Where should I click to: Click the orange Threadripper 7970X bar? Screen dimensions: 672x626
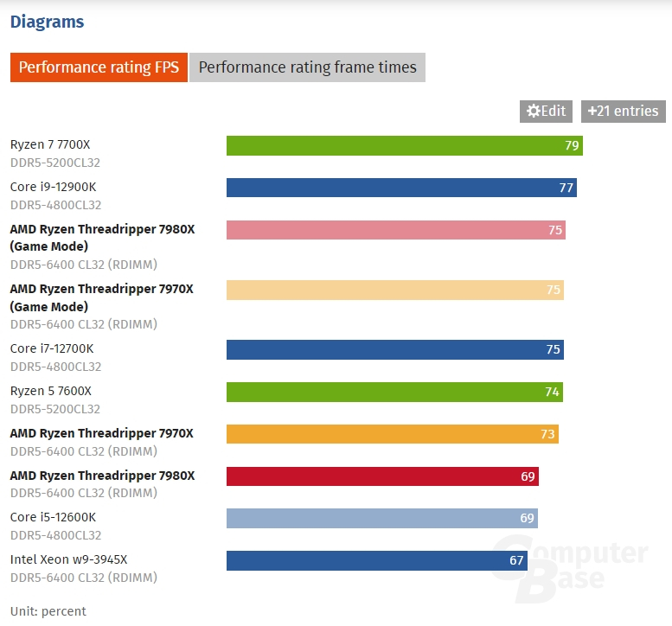pyautogui.click(x=392, y=434)
